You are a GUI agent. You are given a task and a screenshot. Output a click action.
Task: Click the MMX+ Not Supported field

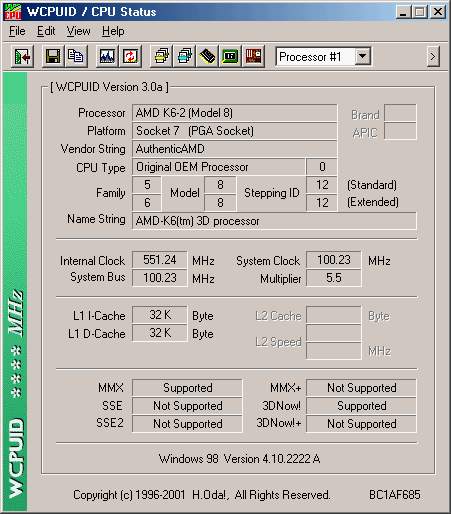[361, 388]
